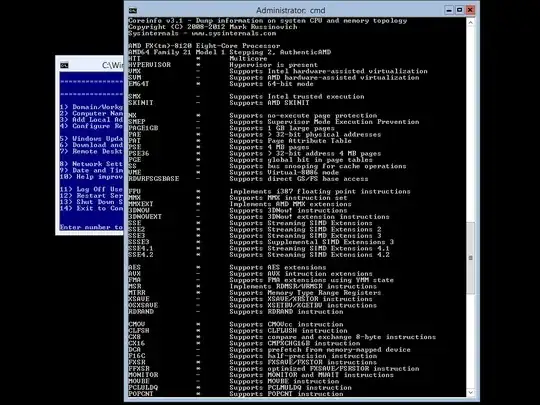The image size is (540, 405).
Task: Click option 8 'Network Sett' in blue window
Action: pos(91,164)
